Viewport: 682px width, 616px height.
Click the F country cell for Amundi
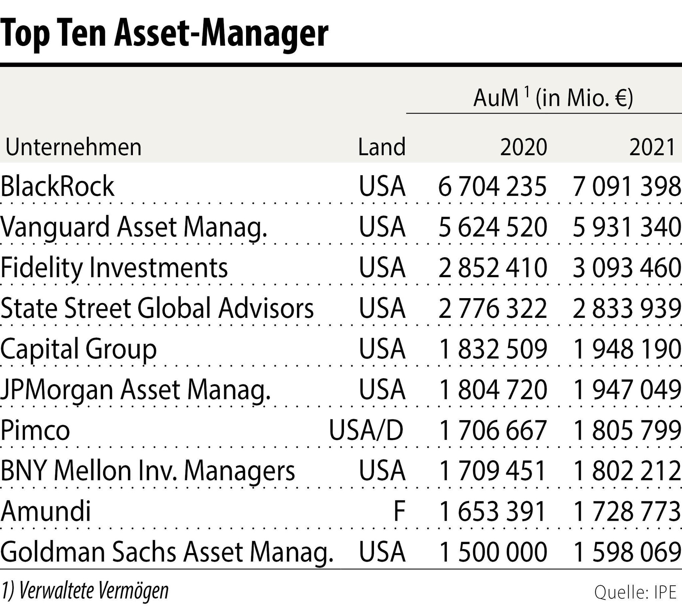[400, 511]
